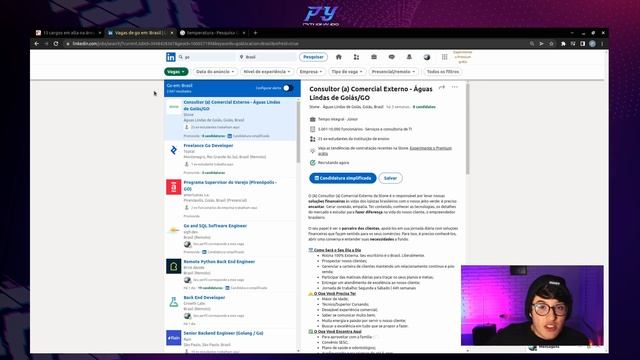Open a new browser tab
The image size is (640, 360).
[x=256, y=33]
